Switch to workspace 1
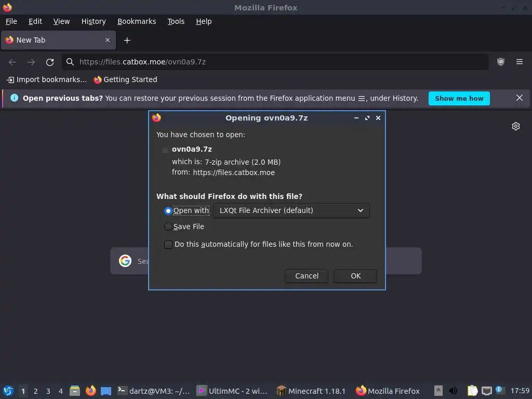Viewport: 532px width, 399px height. [23, 391]
